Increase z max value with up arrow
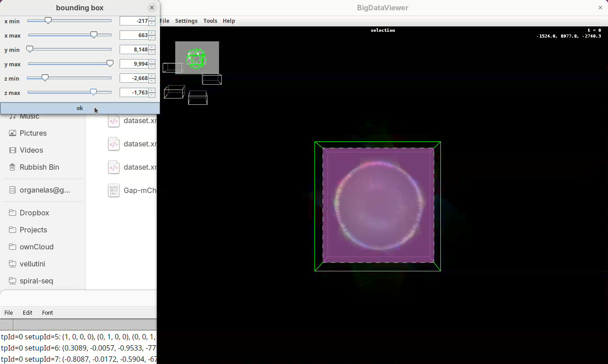 coord(152,90)
